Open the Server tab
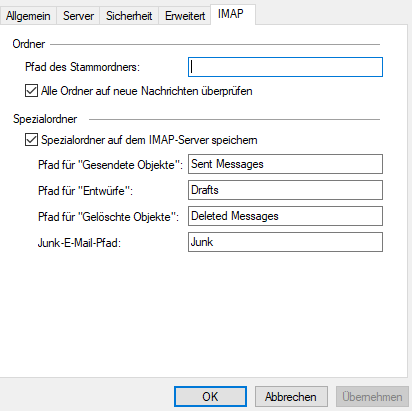Screen dimensions: 412x411 pos(78,16)
